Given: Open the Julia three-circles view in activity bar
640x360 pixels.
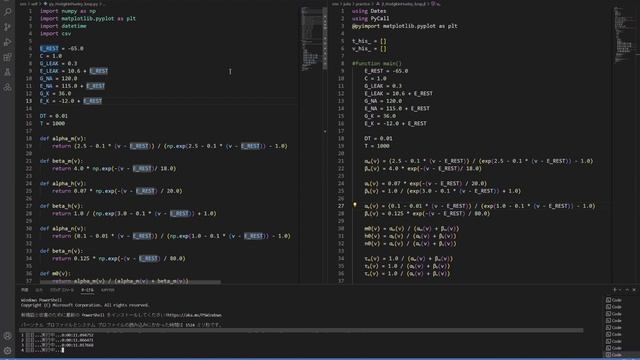Looking at the screenshot, I should pos(7,87).
